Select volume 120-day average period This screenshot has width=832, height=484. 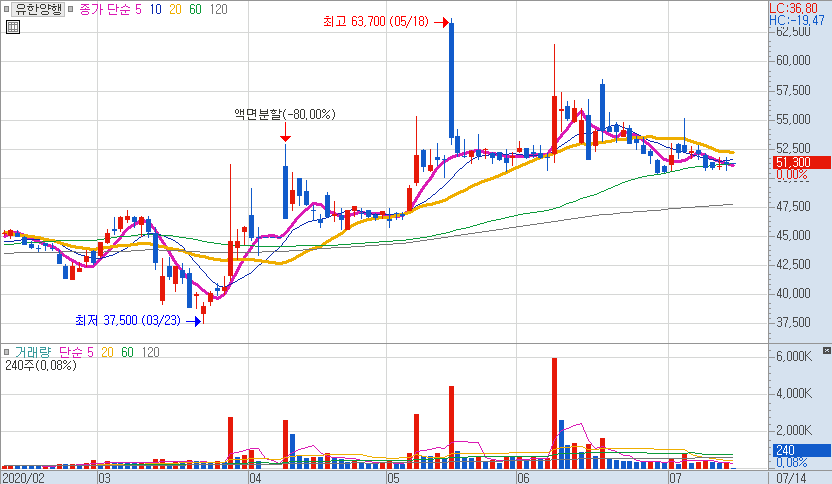click(x=151, y=352)
